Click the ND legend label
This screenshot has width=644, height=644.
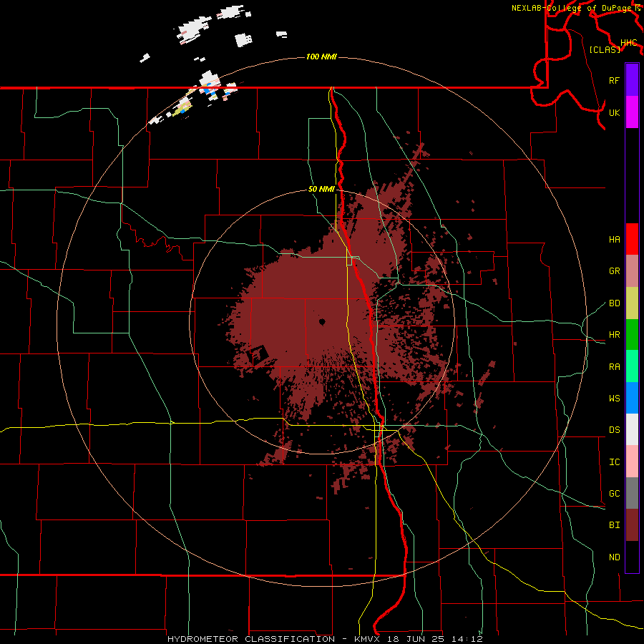[614, 557]
